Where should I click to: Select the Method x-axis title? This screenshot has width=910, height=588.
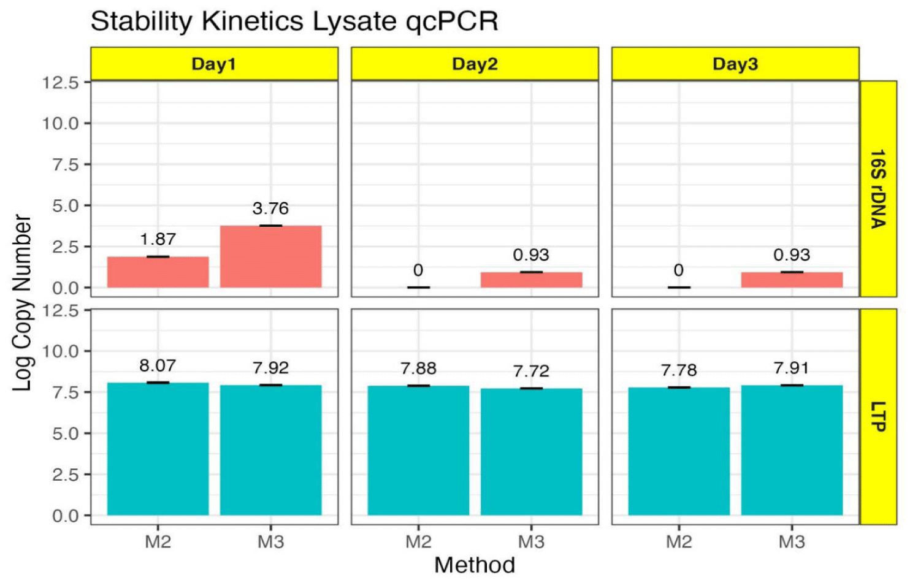click(474, 565)
